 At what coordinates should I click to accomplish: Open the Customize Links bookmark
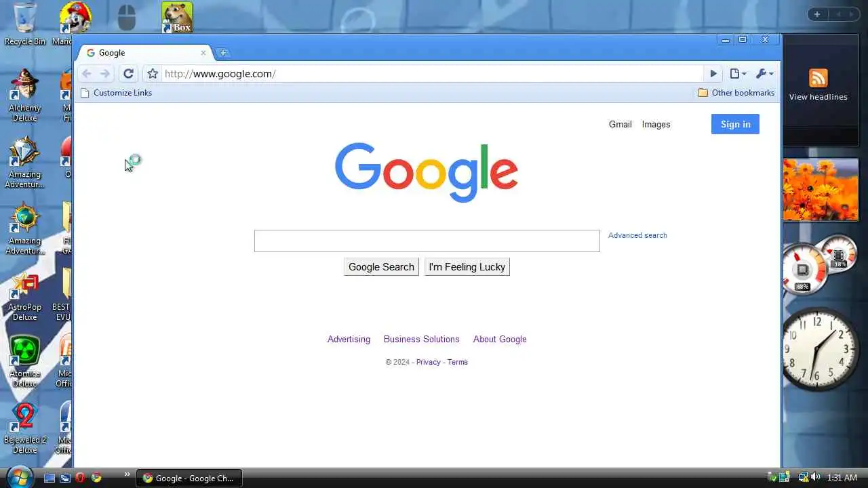116,93
